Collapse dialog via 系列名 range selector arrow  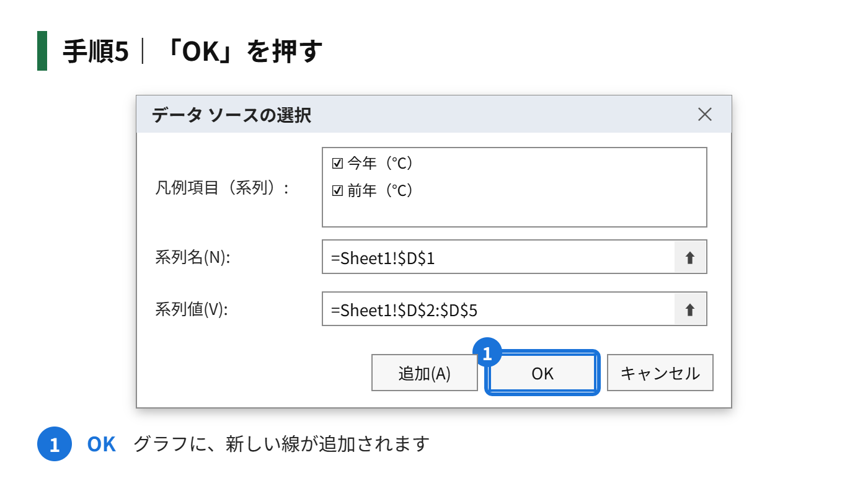click(x=690, y=257)
